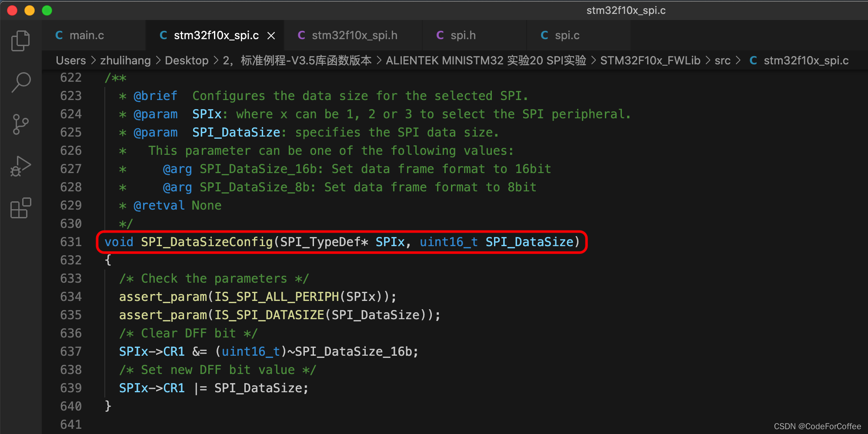Click the Desktop breadcrumb item

(x=187, y=60)
